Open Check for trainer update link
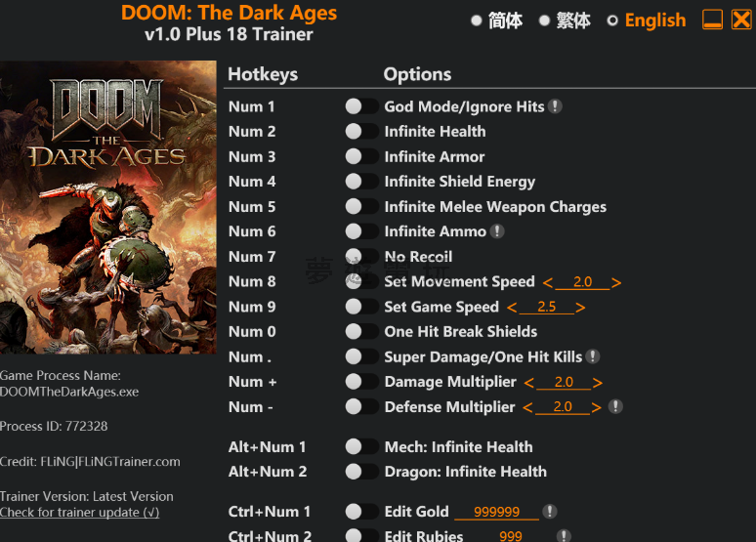This screenshot has width=756, height=542. pyautogui.click(x=79, y=512)
